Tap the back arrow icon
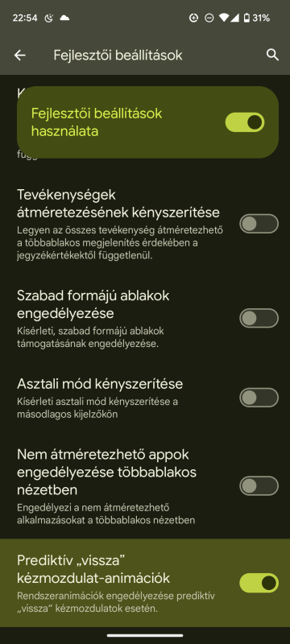Image resolution: width=290 pixels, height=644 pixels. tap(19, 56)
